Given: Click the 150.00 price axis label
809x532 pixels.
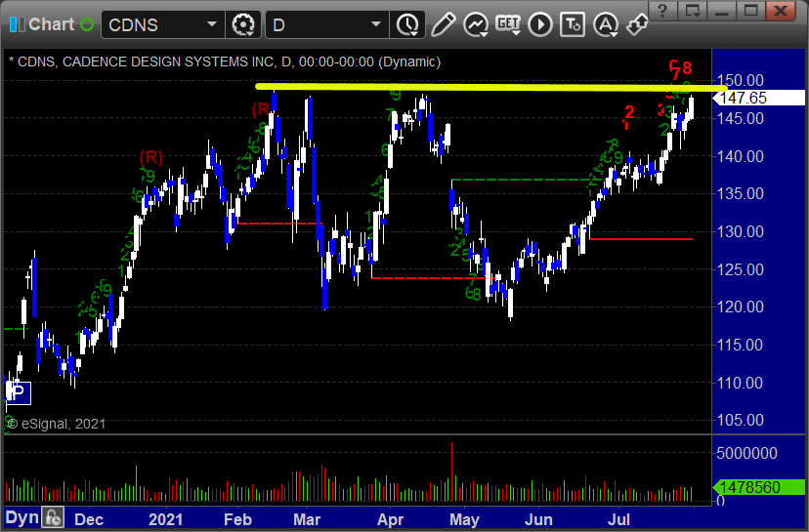Looking at the screenshot, I should [x=741, y=80].
